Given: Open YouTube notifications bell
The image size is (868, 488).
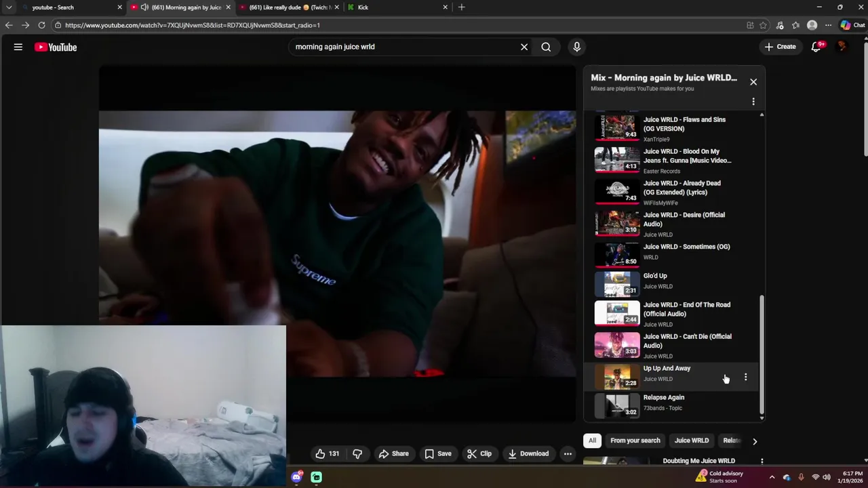Looking at the screenshot, I should click(x=816, y=47).
